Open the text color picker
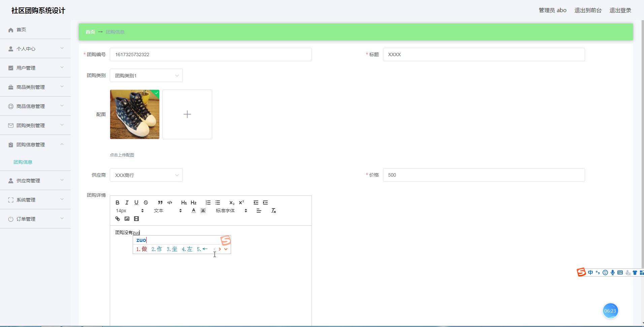Screen dimensions: 644x327 [193, 211]
